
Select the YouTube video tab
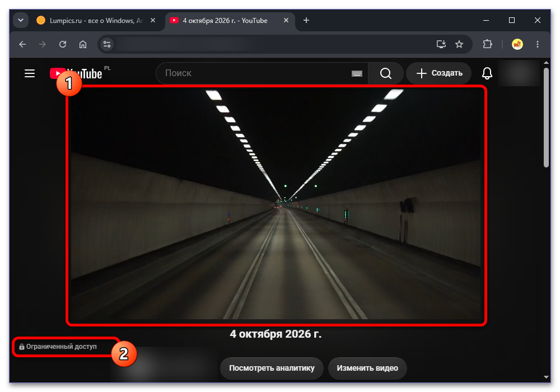[x=229, y=21]
